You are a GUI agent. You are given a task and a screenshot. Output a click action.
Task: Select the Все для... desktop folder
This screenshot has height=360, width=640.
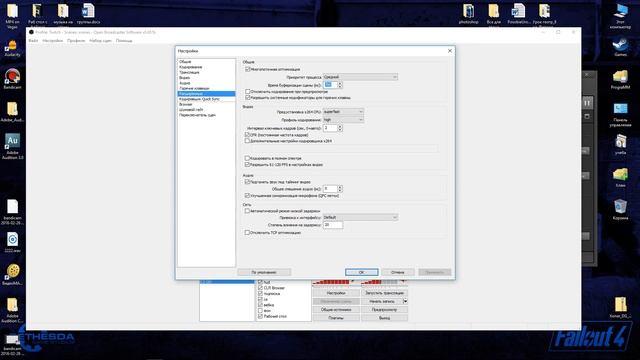coord(493,14)
